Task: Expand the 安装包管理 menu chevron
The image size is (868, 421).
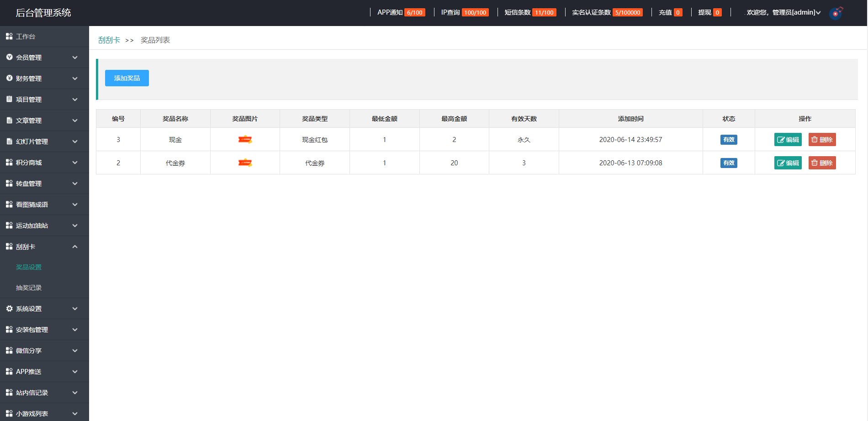Action: tap(75, 330)
